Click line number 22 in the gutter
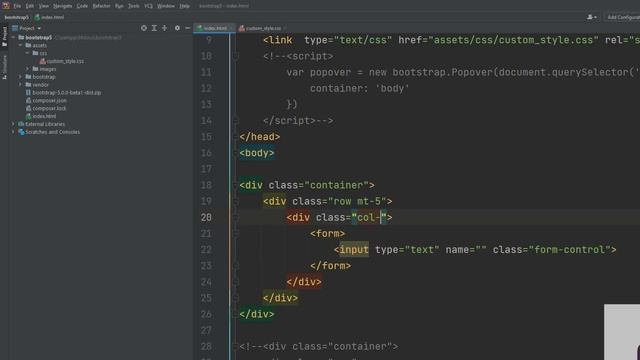Viewport: 640px width, 360px height. pos(206,250)
